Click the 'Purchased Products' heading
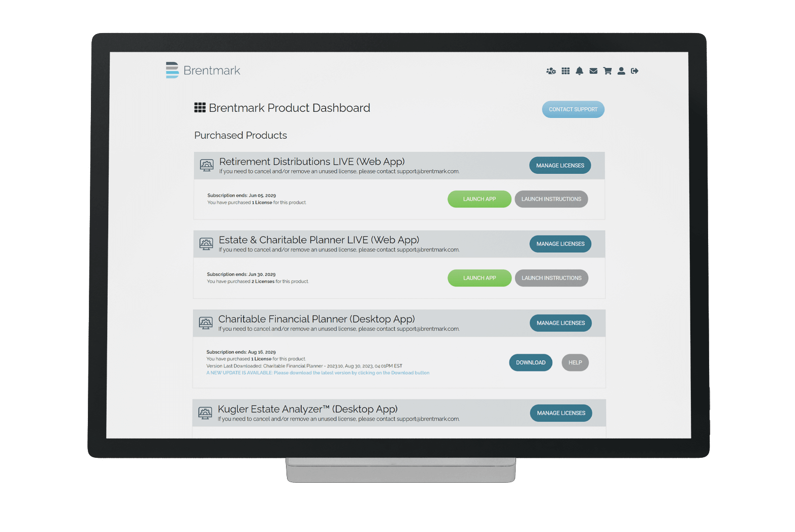The image size is (795, 532). (241, 135)
